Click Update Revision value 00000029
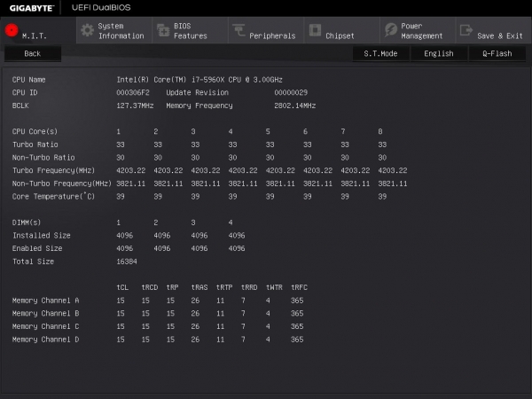Viewport: 532px width, 399px height. click(x=291, y=92)
